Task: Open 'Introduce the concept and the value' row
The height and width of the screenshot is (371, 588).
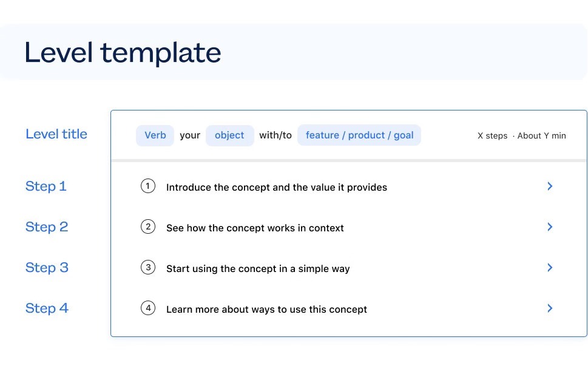Action: [x=277, y=188]
